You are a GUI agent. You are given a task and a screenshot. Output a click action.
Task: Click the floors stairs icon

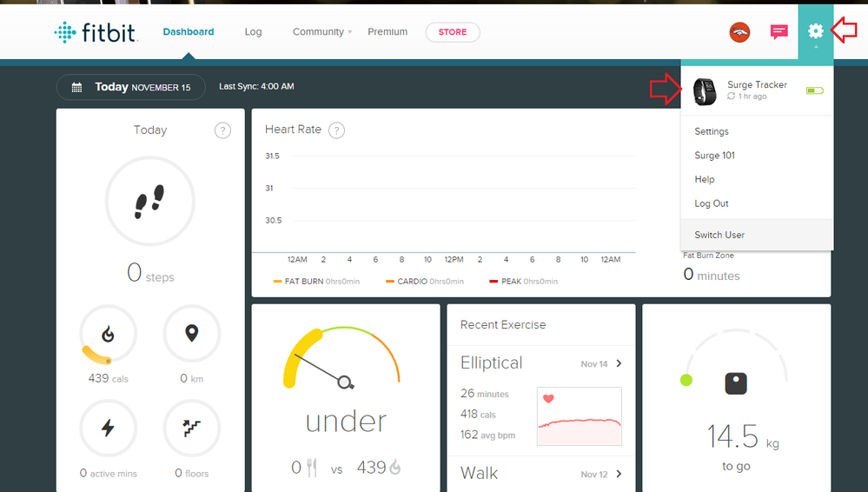coord(191,428)
